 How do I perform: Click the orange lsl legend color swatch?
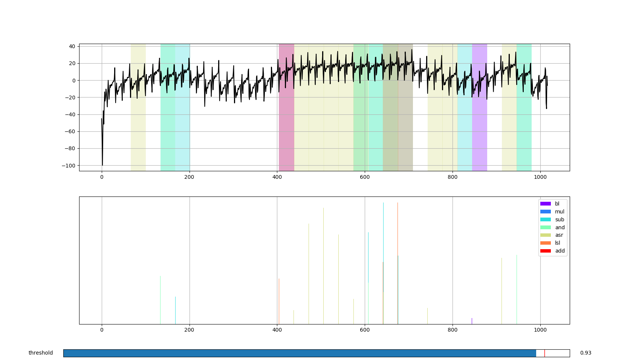click(546, 243)
